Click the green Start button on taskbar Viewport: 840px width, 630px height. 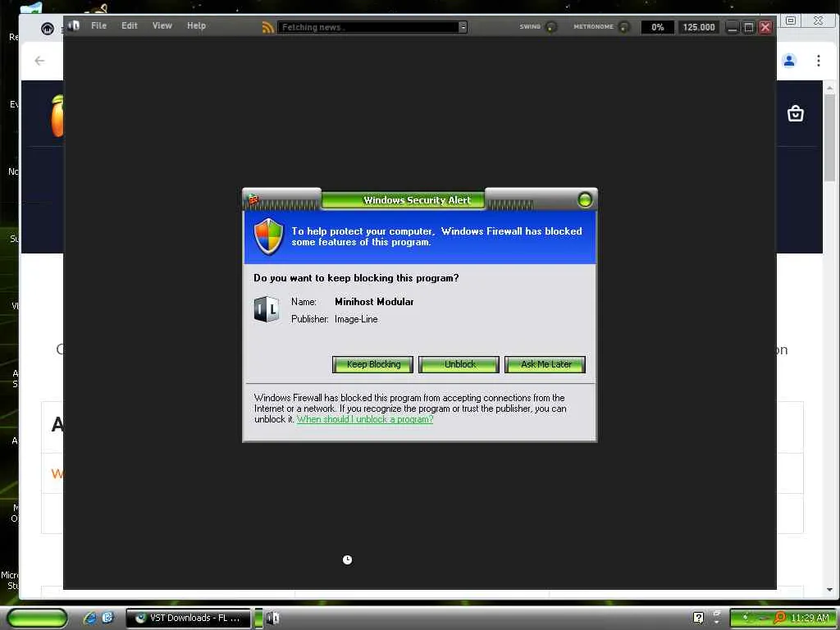tap(37, 618)
